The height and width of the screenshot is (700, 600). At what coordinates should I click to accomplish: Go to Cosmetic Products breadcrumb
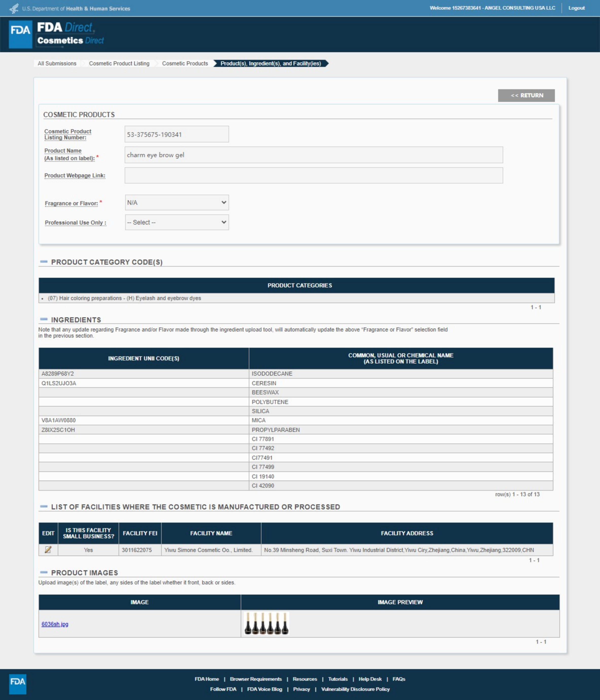point(185,64)
